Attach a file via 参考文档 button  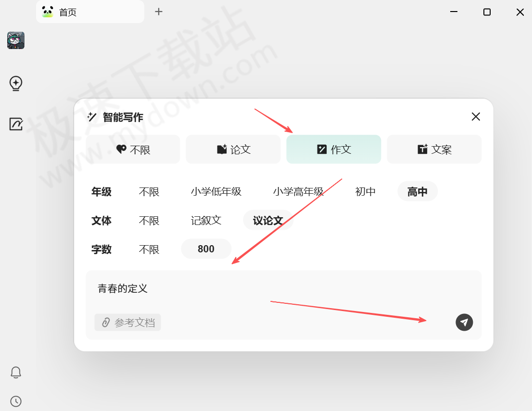tap(128, 323)
